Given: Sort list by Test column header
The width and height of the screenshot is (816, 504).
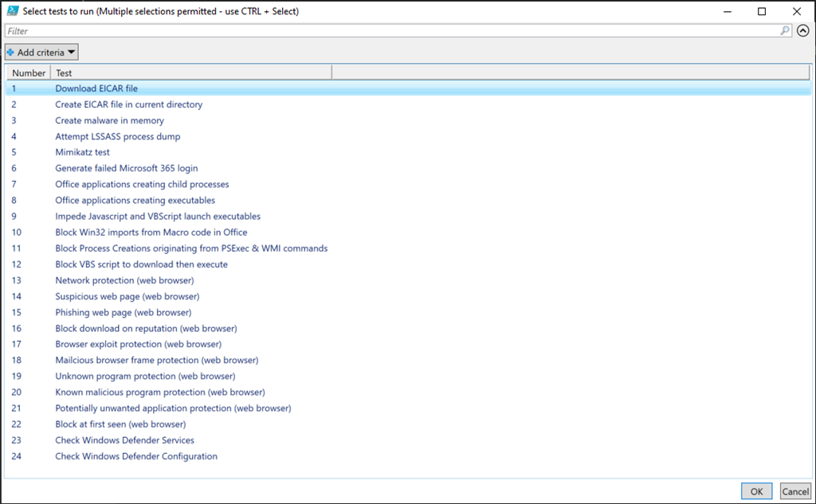Looking at the screenshot, I should coord(191,73).
